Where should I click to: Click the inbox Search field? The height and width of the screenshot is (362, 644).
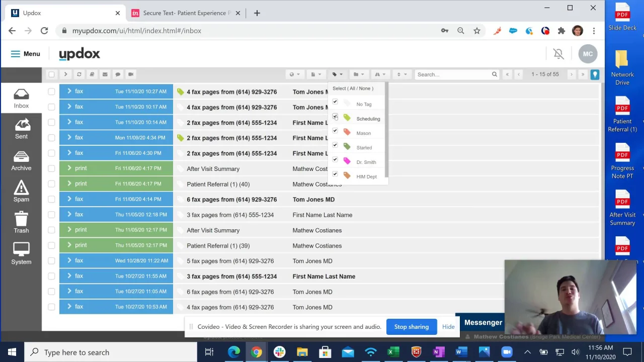452,74
